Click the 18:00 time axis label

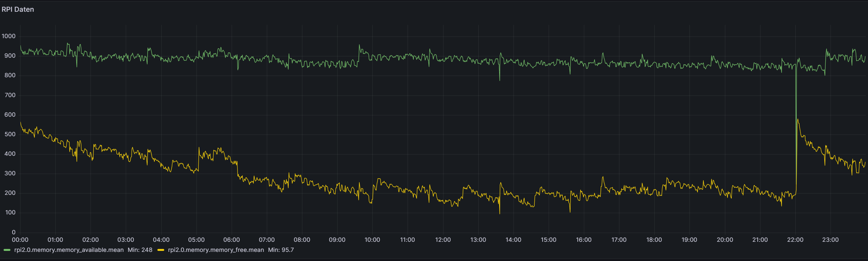[654, 240]
